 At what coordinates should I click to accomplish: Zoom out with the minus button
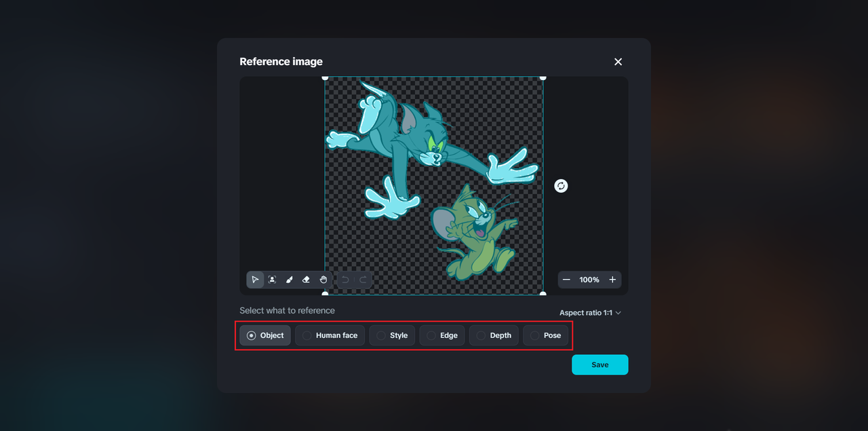coord(566,280)
